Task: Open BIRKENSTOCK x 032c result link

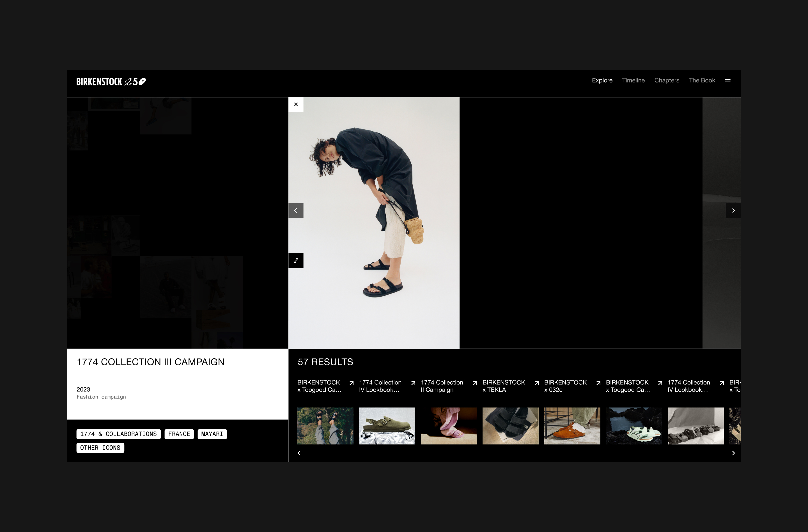Action: click(x=565, y=386)
